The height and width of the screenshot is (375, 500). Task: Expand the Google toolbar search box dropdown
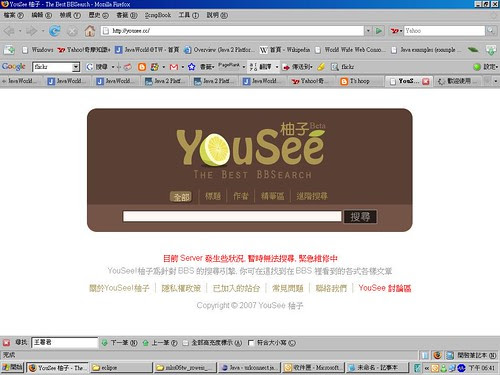tap(76, 67)
